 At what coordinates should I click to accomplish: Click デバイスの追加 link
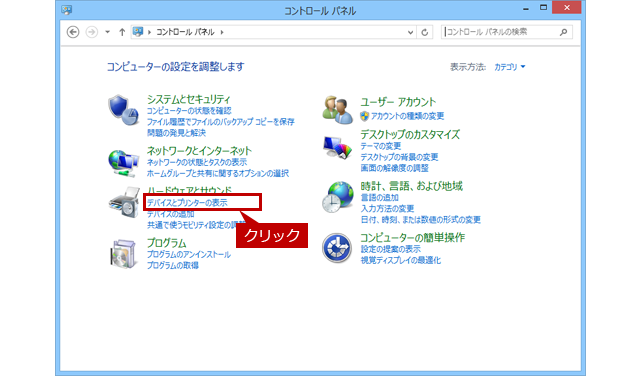pyautogui.click(x=171, y=214)
